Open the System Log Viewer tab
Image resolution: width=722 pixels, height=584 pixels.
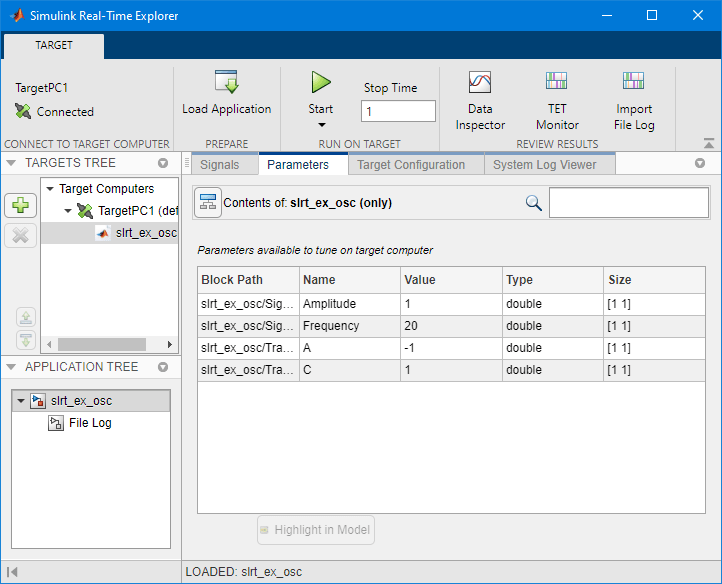point(550,164)
